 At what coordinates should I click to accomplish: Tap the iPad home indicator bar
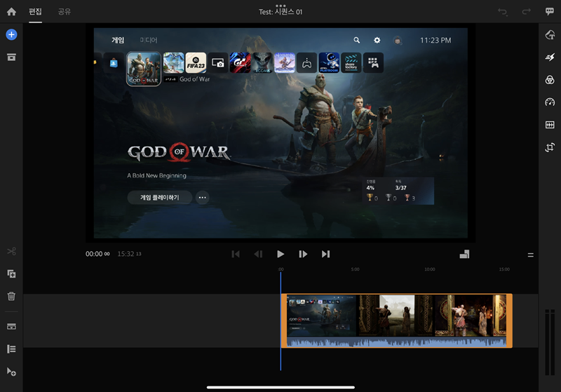point(280,387)
